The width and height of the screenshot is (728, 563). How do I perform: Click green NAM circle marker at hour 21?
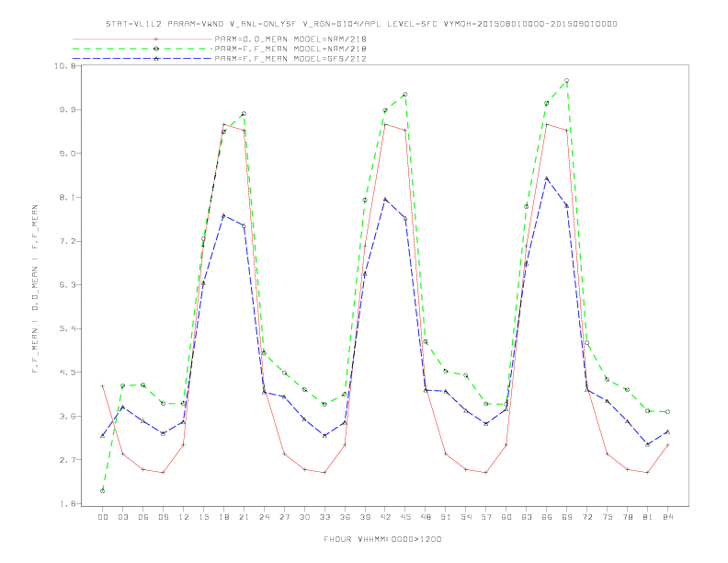[x=244, y=114]
